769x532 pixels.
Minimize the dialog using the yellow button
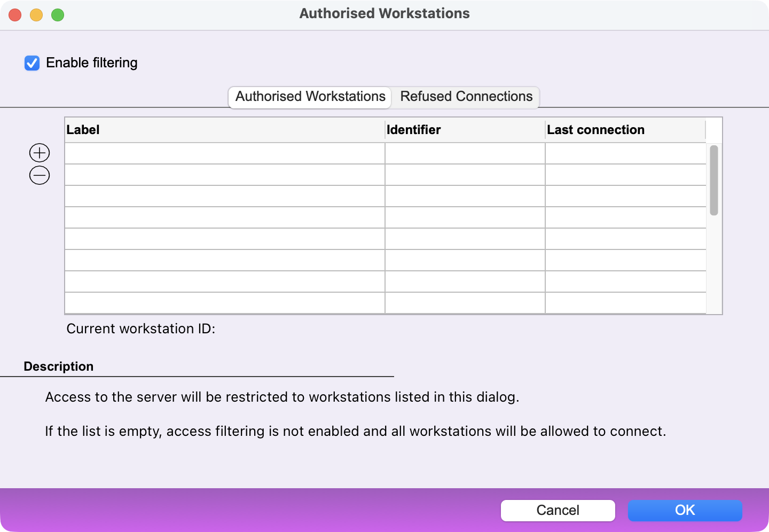coord(36,15)
